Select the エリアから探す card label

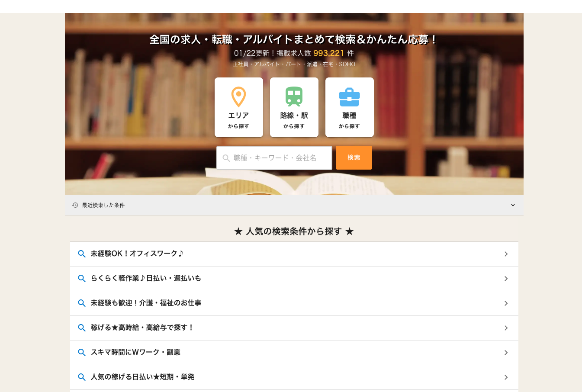coord(238,120)
